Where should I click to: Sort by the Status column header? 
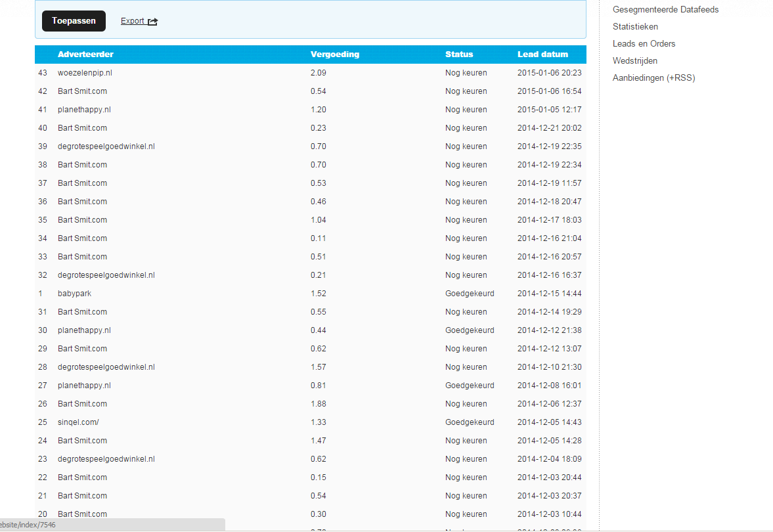click(459, 55)
